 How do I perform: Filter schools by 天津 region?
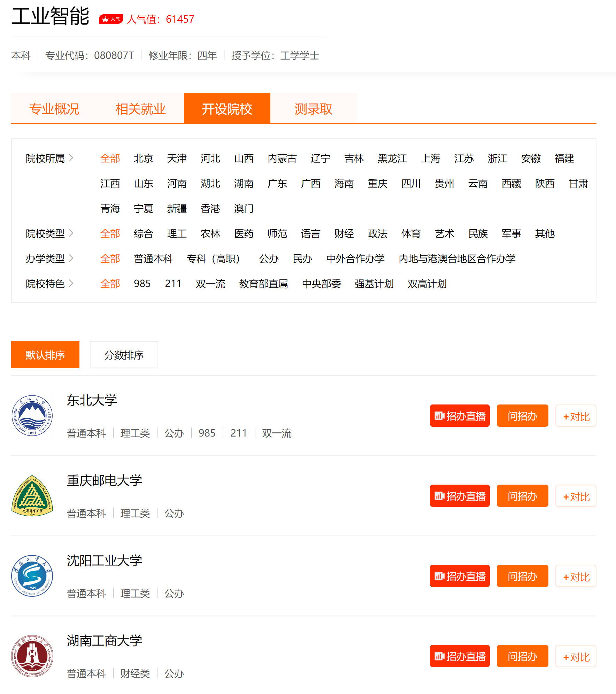177,158
